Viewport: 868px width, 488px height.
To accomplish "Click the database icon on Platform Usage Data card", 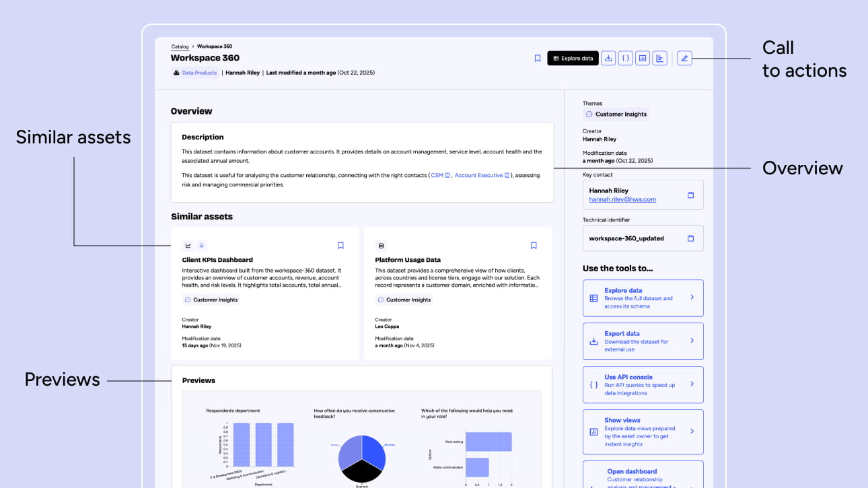I will 382,246.
